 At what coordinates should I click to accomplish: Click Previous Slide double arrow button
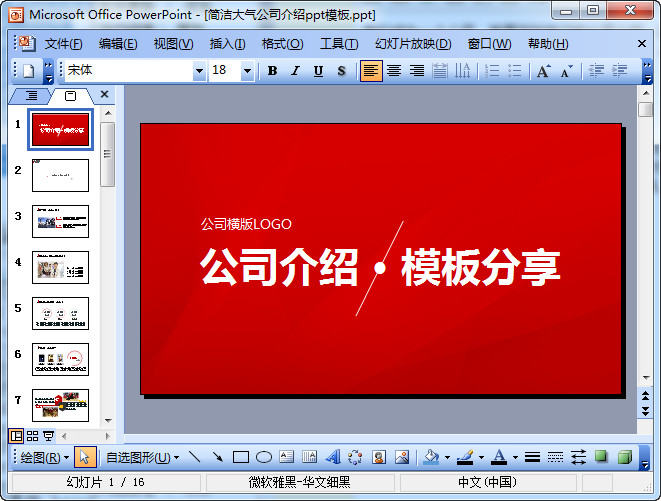tap(645, 396)
